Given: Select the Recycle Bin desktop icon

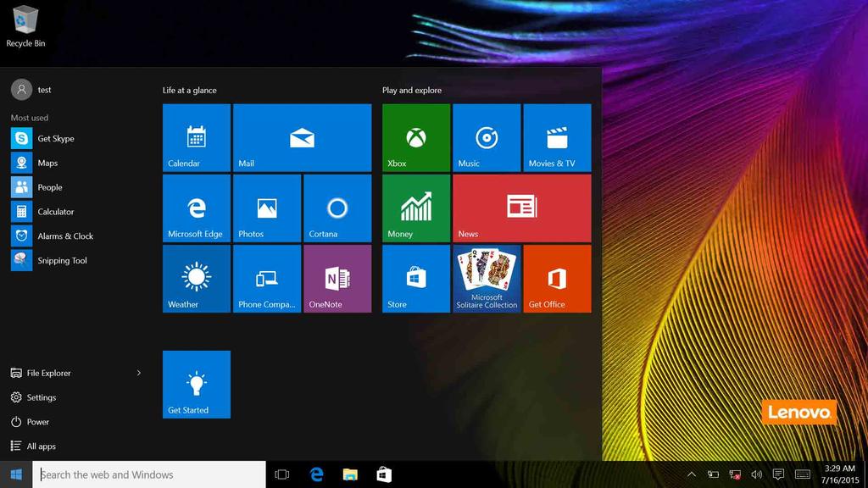Looking at the screenshot, I should (x=25, y=26).
